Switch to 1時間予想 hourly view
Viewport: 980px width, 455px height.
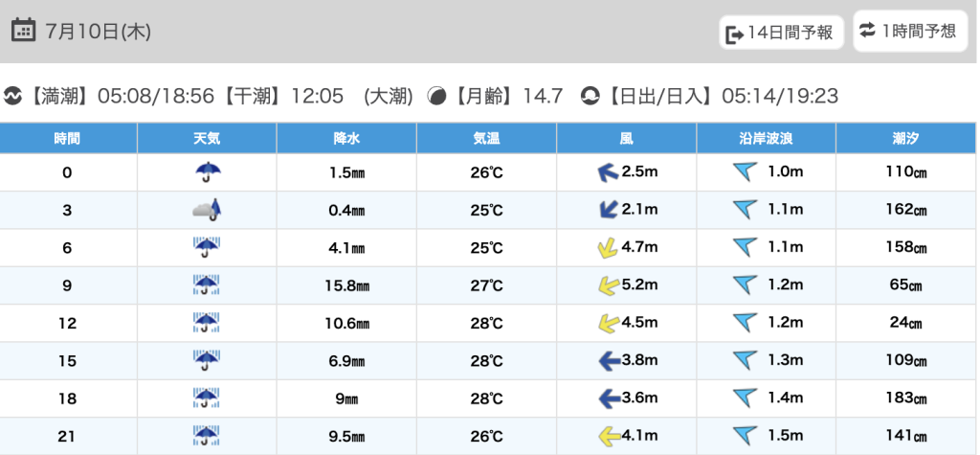(x=909, y=31)
